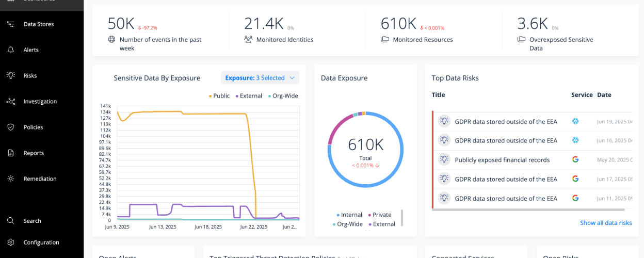Toggle the Public legend series
This screenshot has width=644, height=258.
219,95
